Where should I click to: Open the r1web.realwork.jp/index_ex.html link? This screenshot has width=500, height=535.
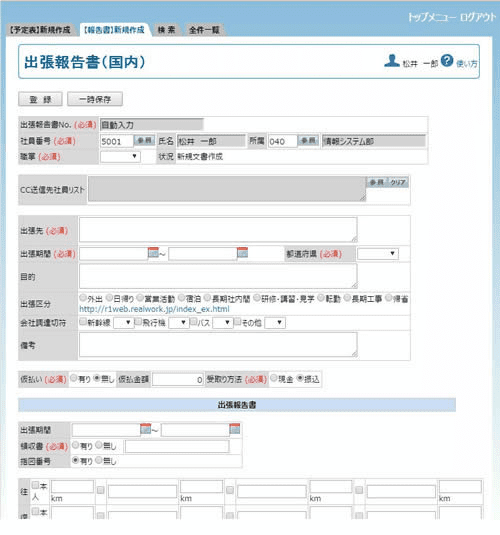point(154,309)
